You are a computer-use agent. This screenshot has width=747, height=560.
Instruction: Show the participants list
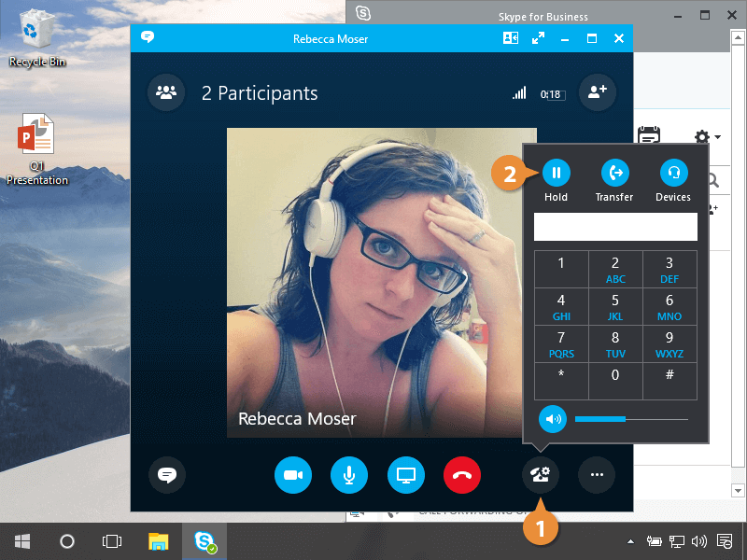166,92
